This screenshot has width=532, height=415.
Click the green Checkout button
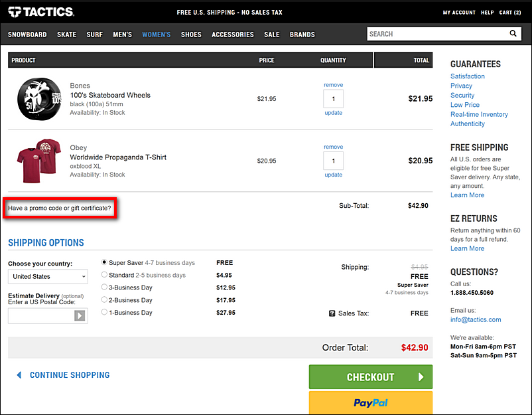point(371,377)
